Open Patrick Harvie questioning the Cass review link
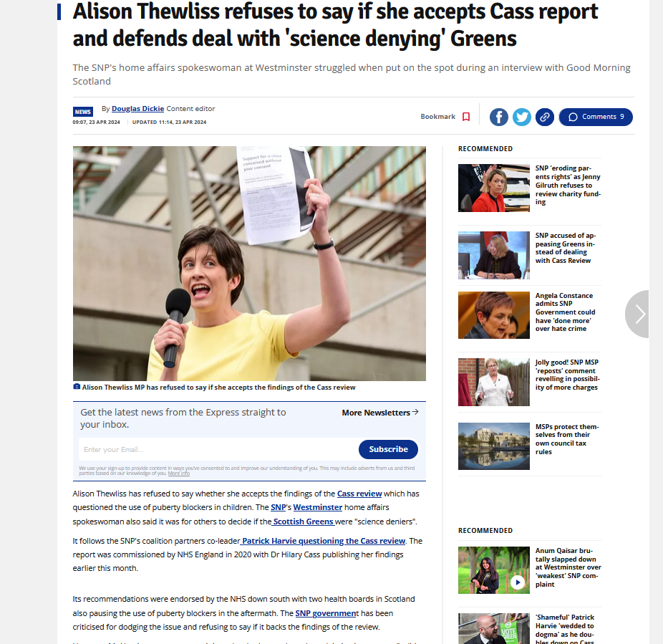663x644 pixels. pyautogui.click(x=324, y=541)
